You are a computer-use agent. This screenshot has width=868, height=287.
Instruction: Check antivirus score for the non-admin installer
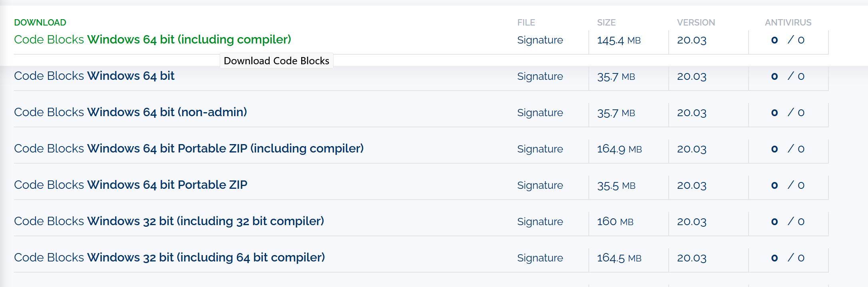coord(788,113)
